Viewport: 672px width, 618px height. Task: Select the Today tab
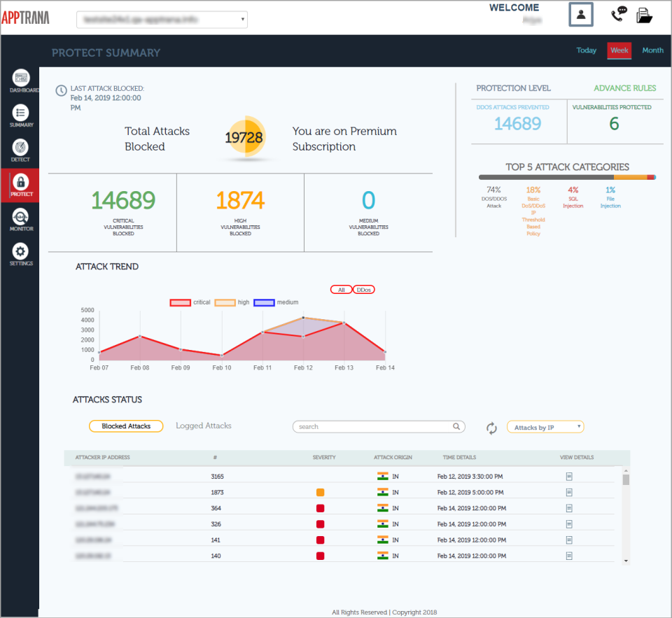[586, 50]
